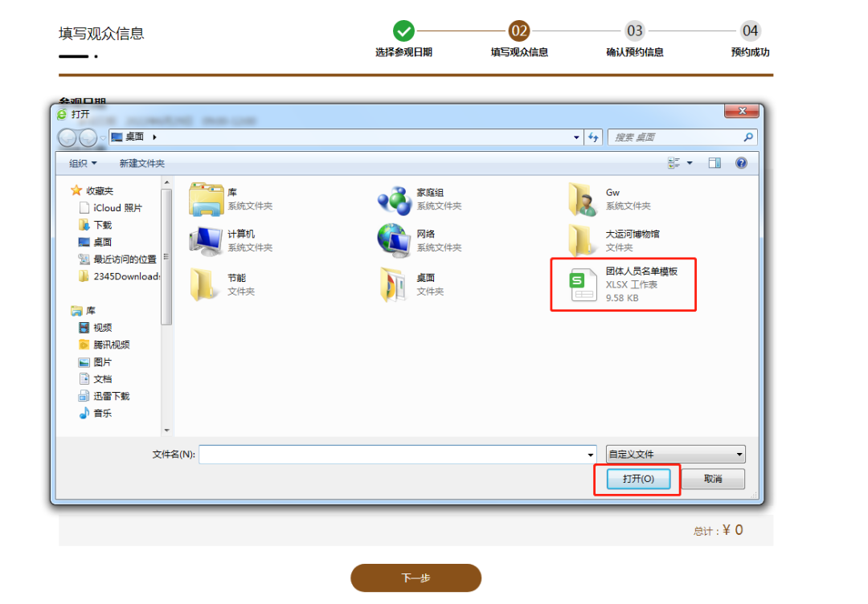Select 图片 library in navigation pane
This screenshot has height=604, width=868.
[95, 362]
